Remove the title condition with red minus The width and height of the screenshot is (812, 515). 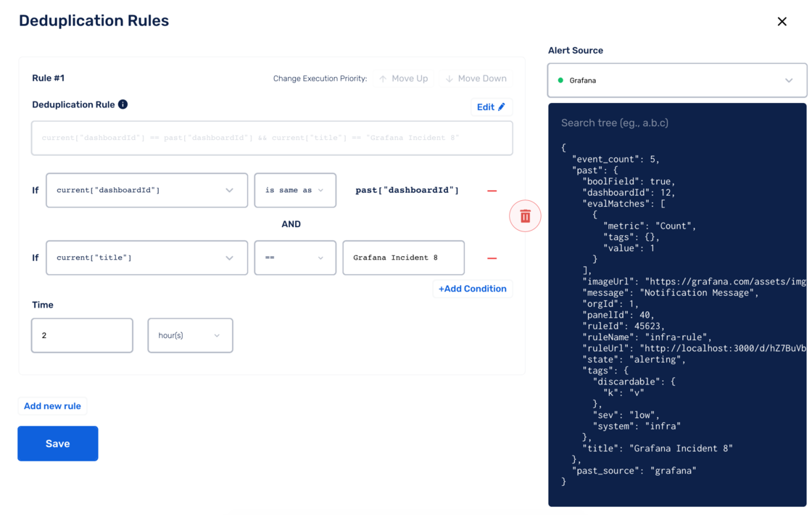[492, 258]
